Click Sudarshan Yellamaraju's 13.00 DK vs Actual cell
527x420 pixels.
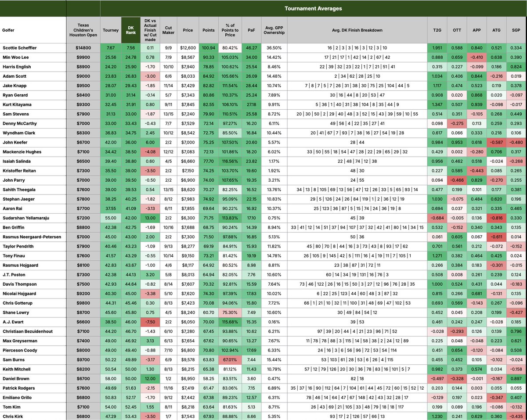pos(150,218)
